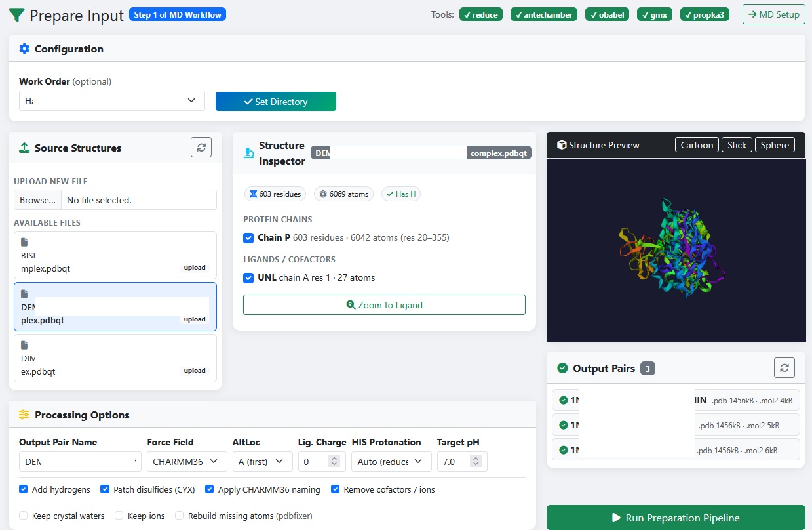Viewport: 812px width, 530px height.
Task: Click the file icon of the DIM file
Action: [25, 345]
